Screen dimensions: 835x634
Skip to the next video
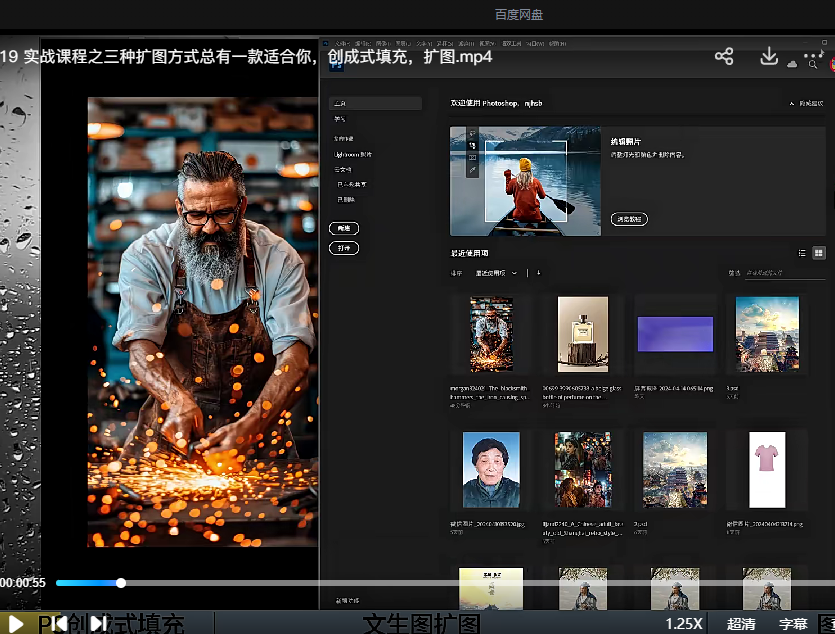click(98, 623)
